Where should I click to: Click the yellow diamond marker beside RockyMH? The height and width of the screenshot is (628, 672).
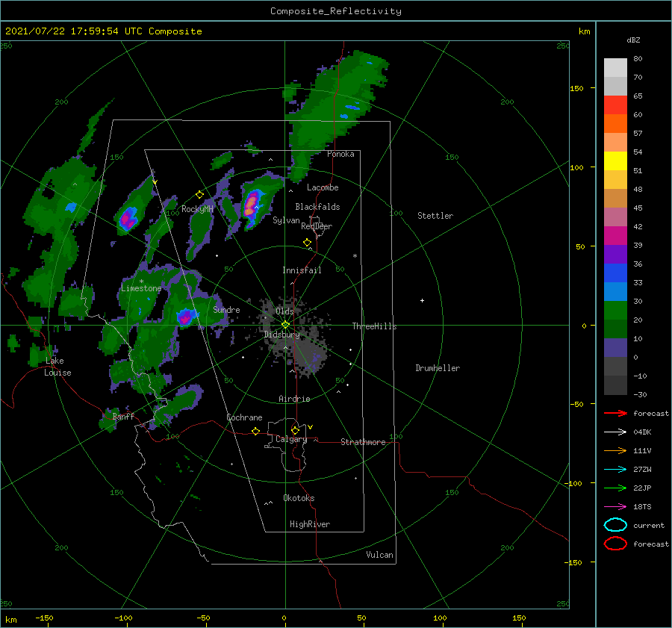point(199,195)
